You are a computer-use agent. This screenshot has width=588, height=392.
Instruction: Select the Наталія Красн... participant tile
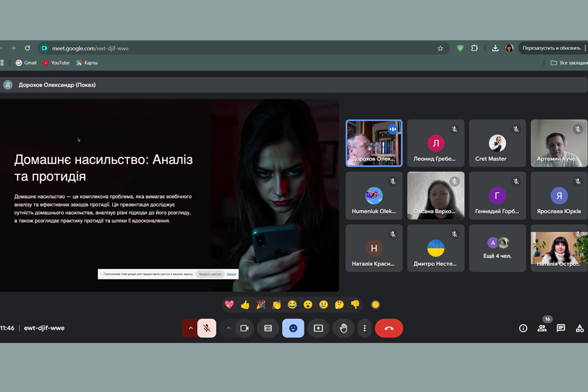click(374, 248)
